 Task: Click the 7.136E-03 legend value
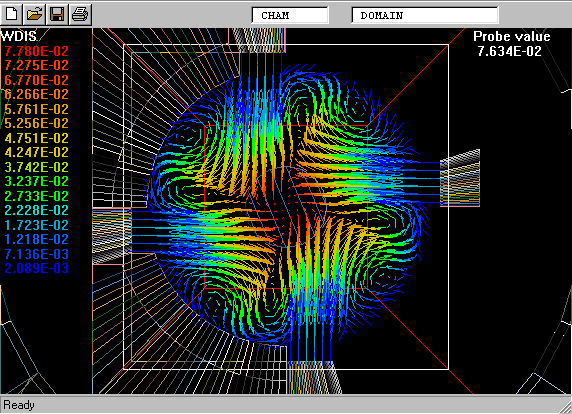[x=36, y=254]
